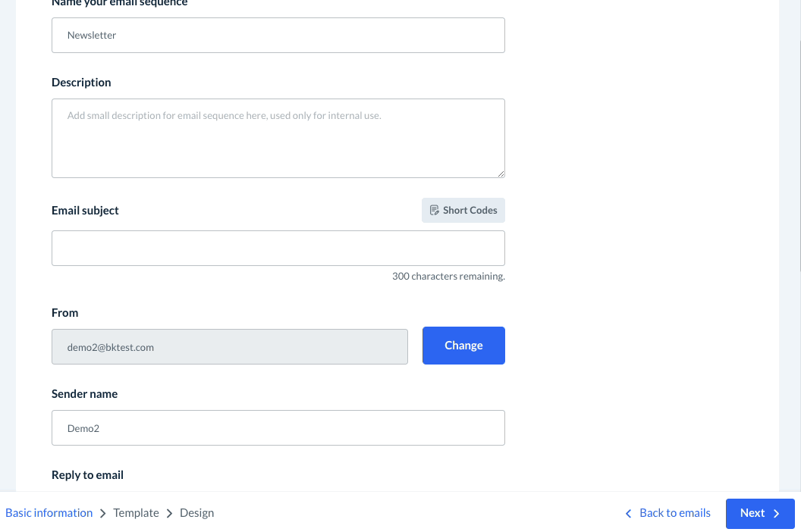Click the Short Codes button text
The height and width of the screenshot is (532, 801).
coord(470,211)
